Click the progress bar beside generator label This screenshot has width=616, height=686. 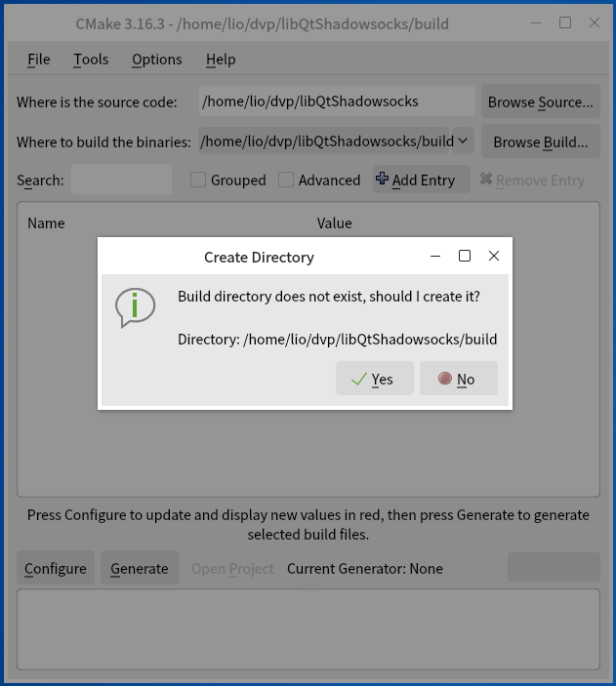[x=554, y=567]
